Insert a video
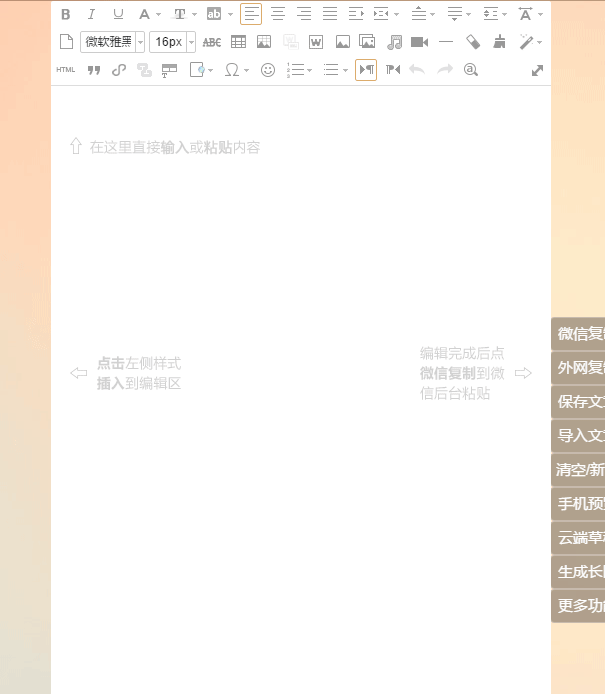The height and width of the screenshot is (694, 605). [x=420, y=42]
